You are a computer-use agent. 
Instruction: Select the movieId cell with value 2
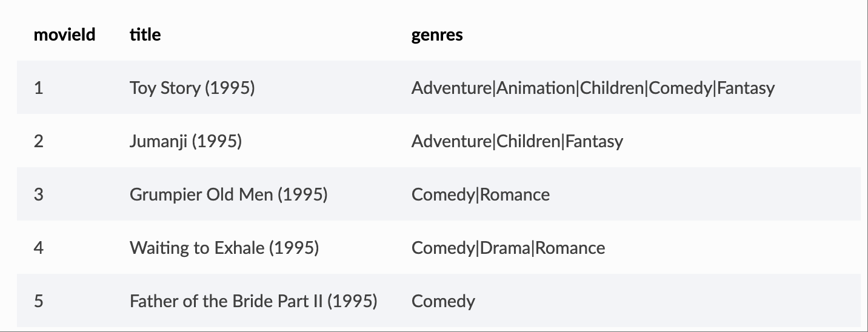[39, 141]
